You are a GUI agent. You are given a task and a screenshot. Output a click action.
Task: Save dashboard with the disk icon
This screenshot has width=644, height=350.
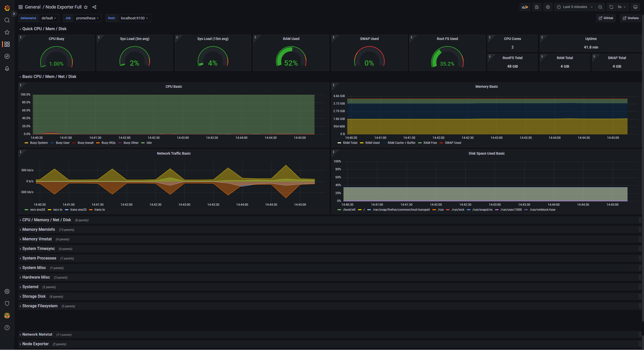[x=537, y=7]
